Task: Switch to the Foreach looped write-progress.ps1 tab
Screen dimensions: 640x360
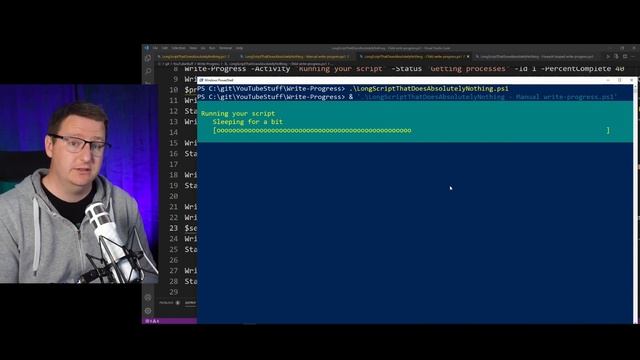Action: (x=536, y=57)
